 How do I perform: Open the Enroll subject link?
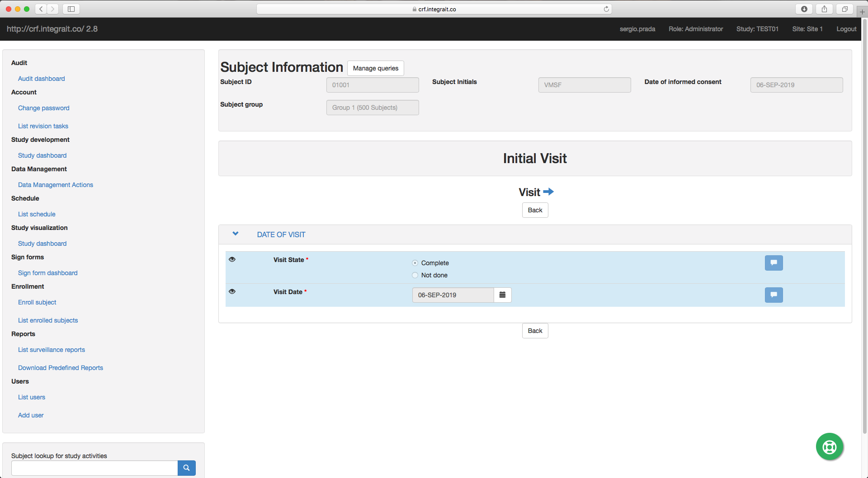pyautogui.click(x=37, y=302)
